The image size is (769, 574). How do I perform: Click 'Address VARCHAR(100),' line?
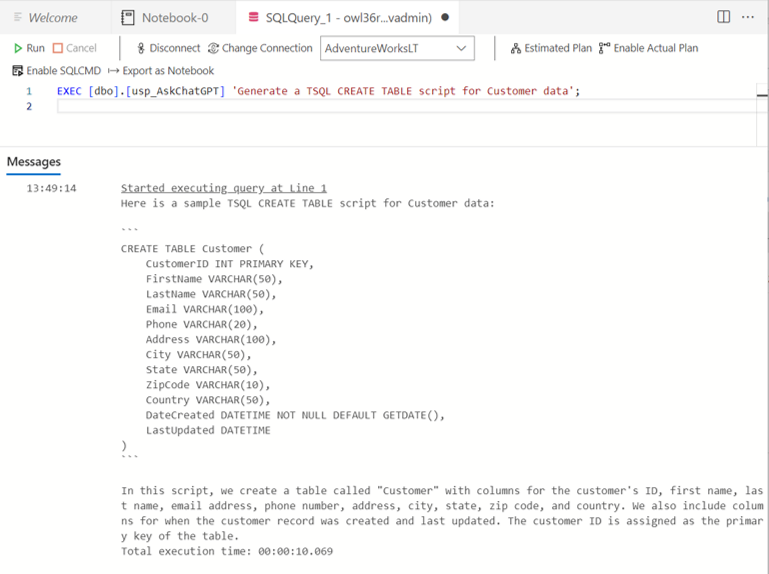(x=211, y=339)
